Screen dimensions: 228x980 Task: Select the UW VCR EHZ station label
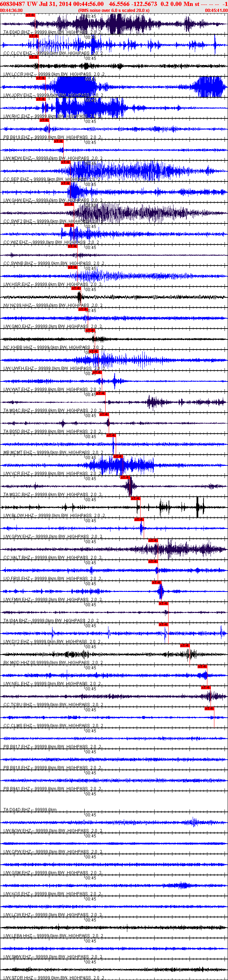point(52,473)
